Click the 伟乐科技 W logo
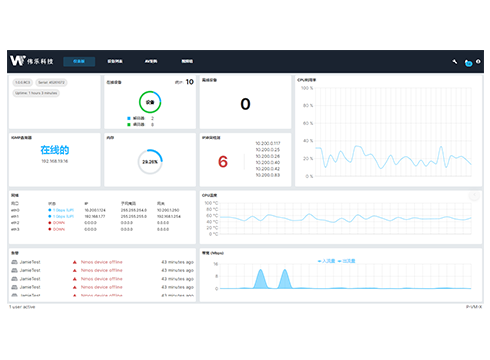The image size is (490, 360). [31, 61]
